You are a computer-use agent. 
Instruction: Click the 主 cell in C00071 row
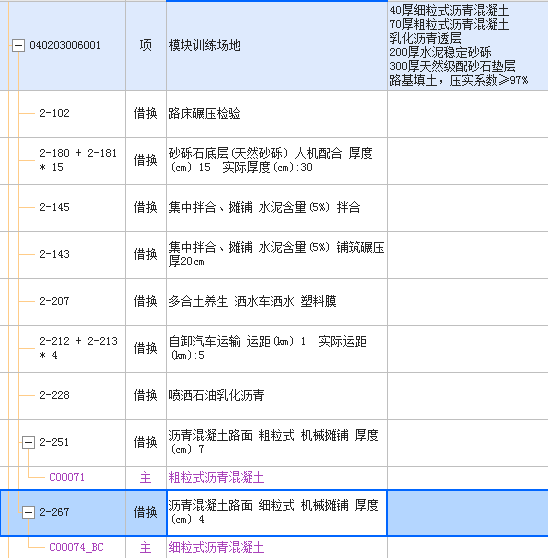coord(146,478)
